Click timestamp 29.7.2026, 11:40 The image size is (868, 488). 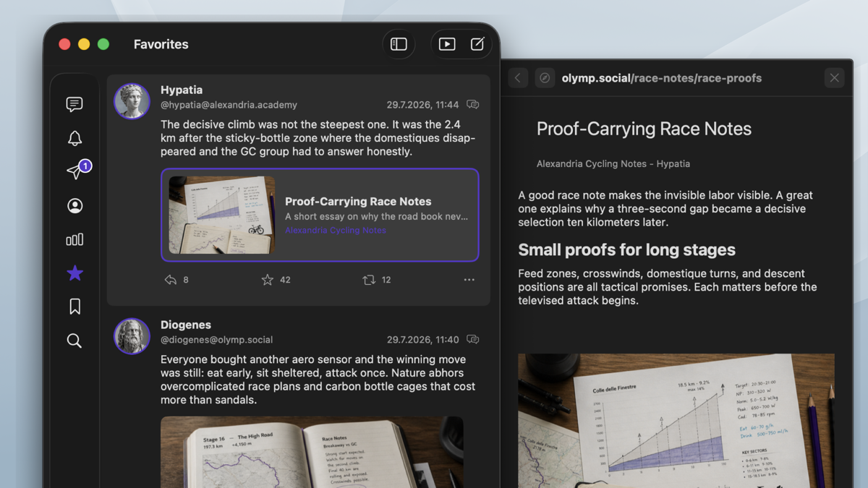click(422, 340)
